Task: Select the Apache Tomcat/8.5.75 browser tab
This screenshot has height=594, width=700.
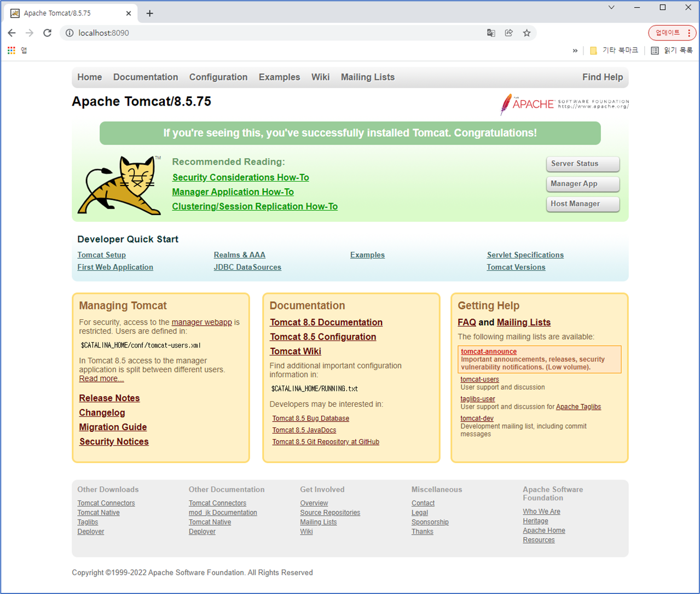Action: [71, 13]
